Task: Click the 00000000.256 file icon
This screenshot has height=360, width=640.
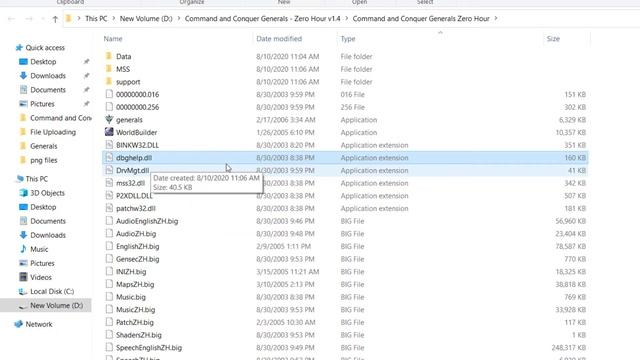Action: click(x=109, y=107)
